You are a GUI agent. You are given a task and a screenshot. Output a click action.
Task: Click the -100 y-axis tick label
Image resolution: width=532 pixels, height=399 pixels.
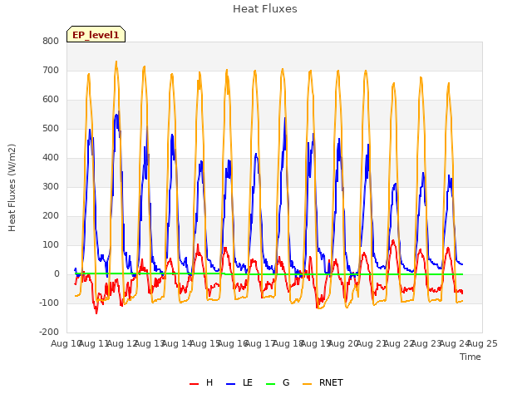[49, 303]
